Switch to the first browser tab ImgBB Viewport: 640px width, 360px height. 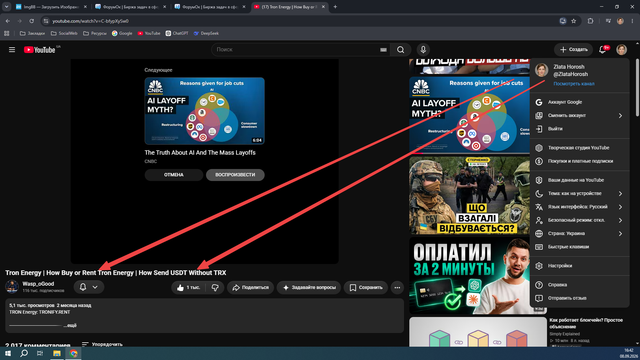[51, 7]
